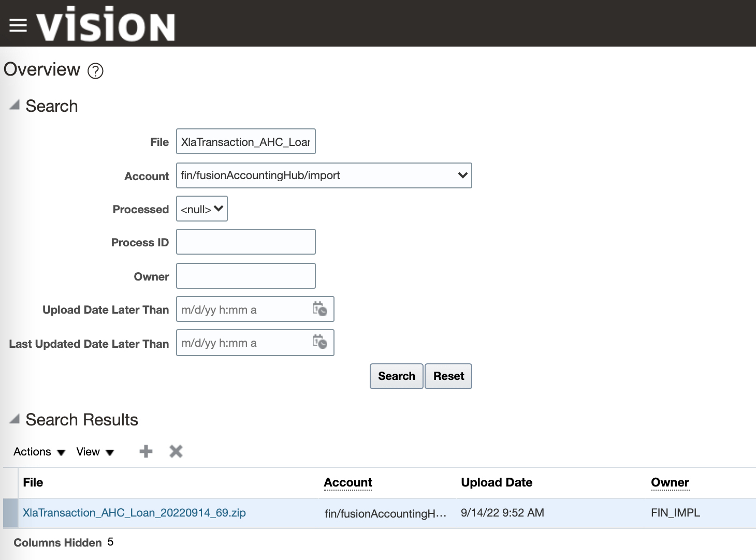Click the X icon to delete selected file
This screenshot has width=756, height=560.
tap(176, 451)
